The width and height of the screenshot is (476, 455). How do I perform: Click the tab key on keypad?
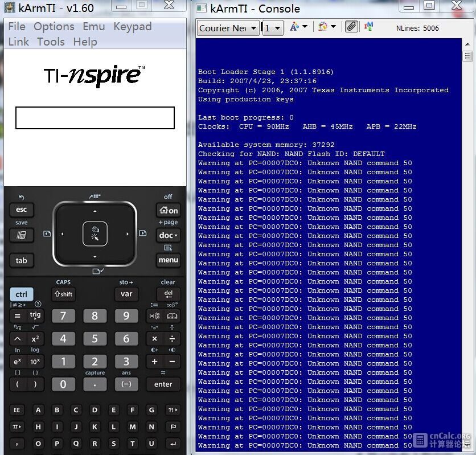[x=21, y=260]
